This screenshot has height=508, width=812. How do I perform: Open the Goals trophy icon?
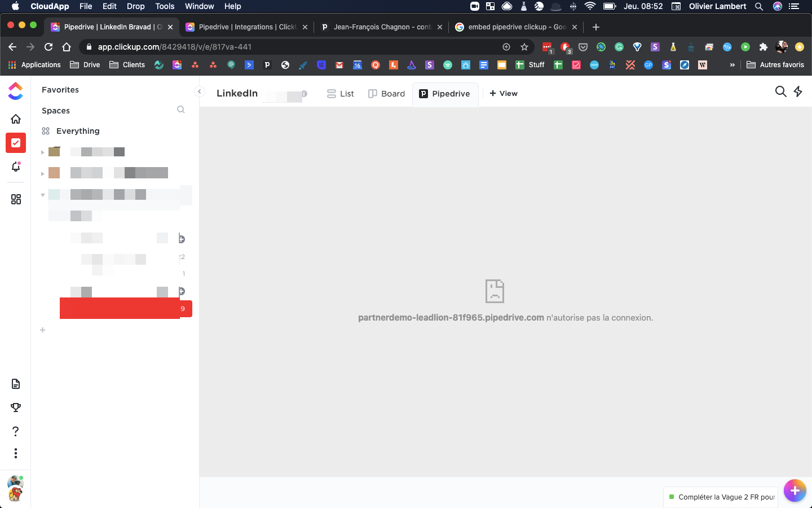16,408
